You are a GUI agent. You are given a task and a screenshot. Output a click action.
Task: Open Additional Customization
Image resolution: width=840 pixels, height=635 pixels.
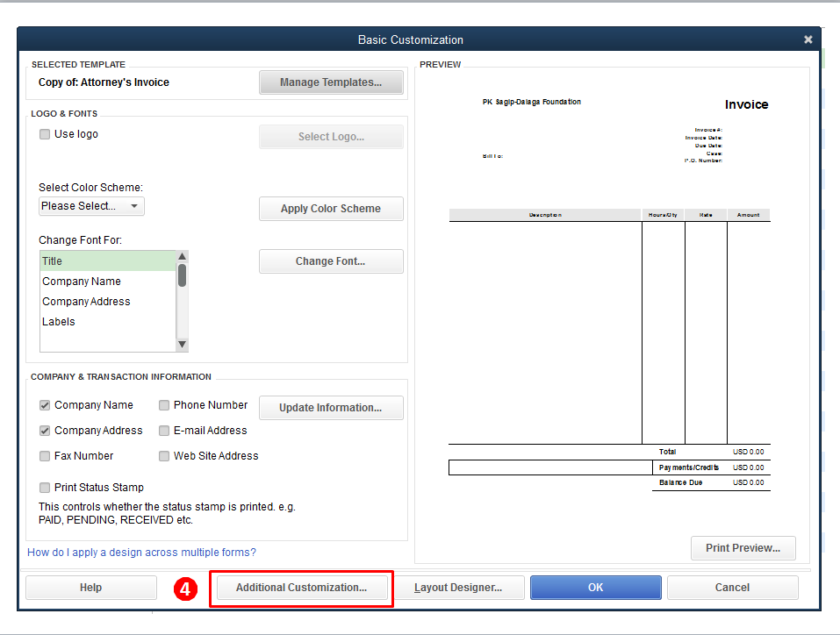pyautogui.click(x=302, y=588)
